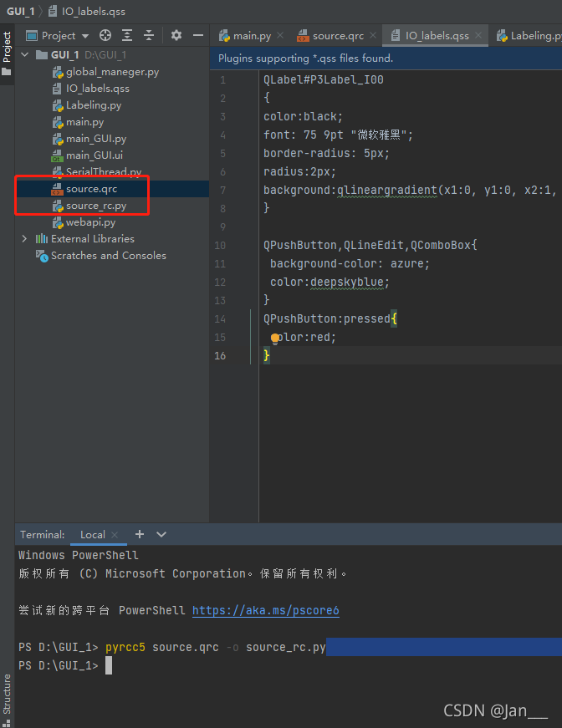Click the Expand All icon in Project toolbar
The width and height of the screenshot is (562, 728).
(127, 35)
